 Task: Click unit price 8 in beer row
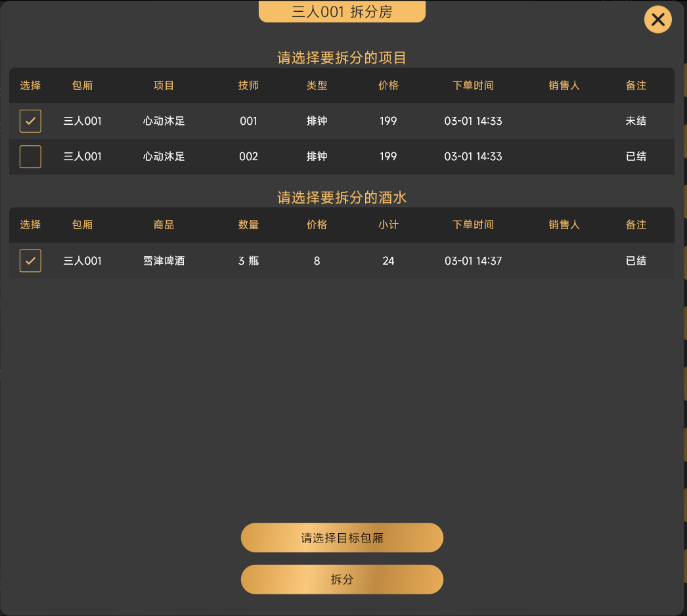point(317,261)
